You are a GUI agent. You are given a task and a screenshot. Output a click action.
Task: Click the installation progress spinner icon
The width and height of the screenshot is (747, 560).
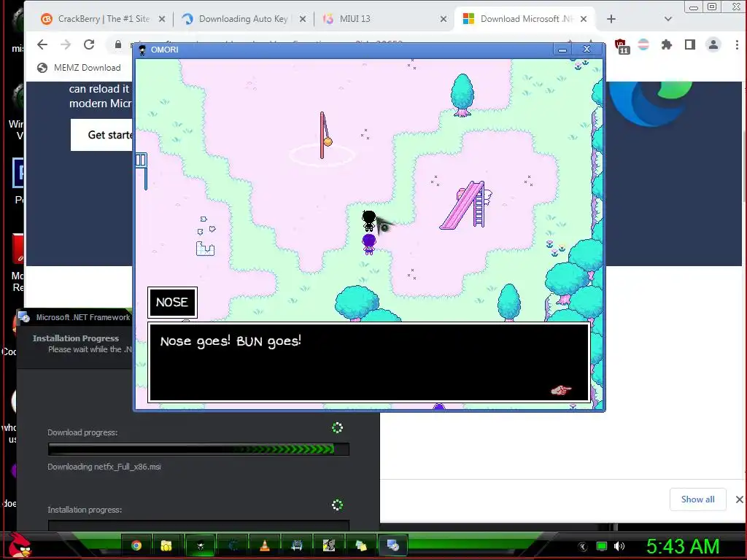(x=337, y=505)
